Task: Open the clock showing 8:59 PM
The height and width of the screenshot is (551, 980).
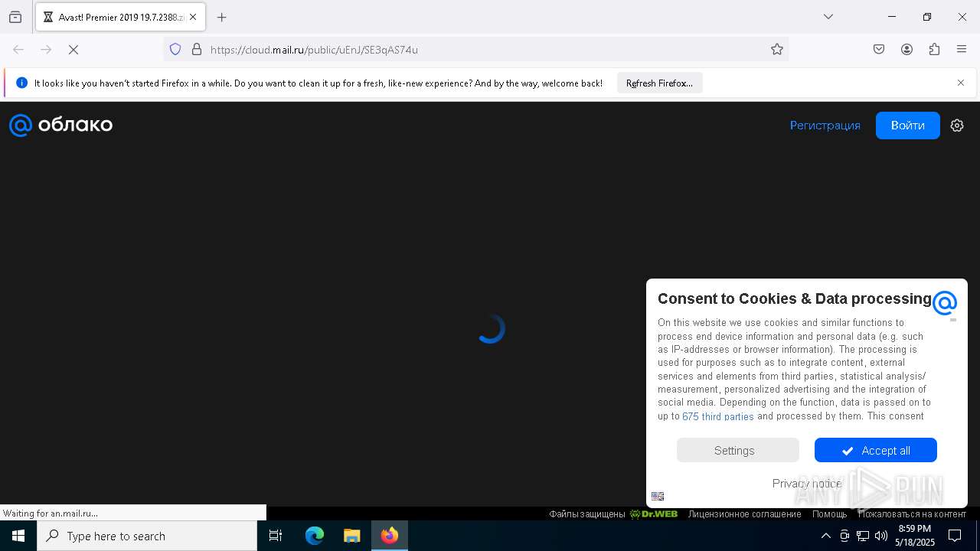Action: pos(915,536)
